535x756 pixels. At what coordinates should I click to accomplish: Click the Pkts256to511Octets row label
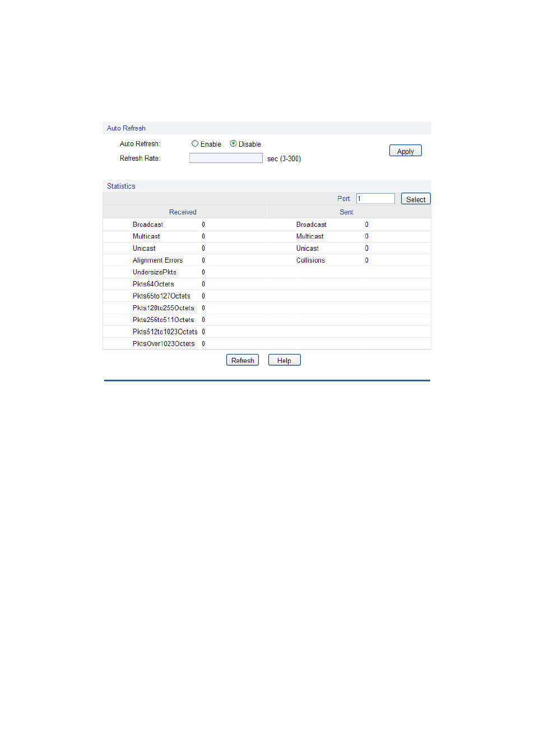pyautogui.click(x=163, y=320)
